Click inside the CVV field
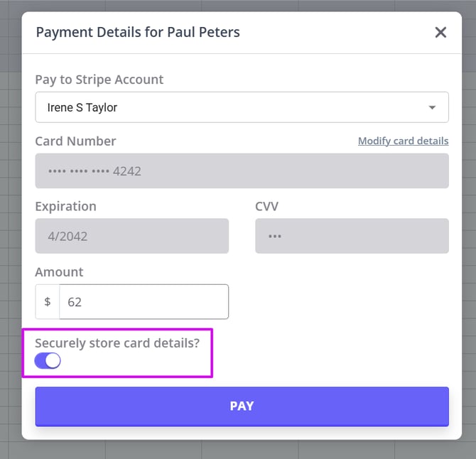Screen dimensions: 476x459 click(x=352, y=237)
